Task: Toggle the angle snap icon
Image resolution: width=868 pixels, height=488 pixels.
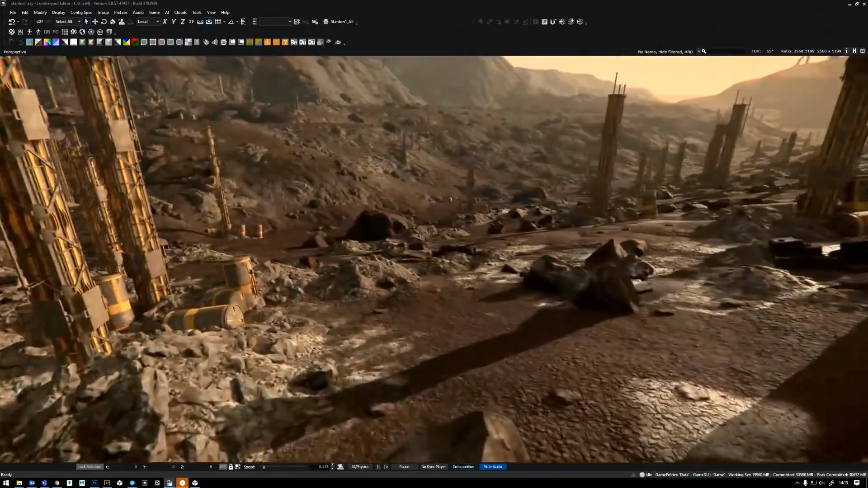Action: point(231,22)
